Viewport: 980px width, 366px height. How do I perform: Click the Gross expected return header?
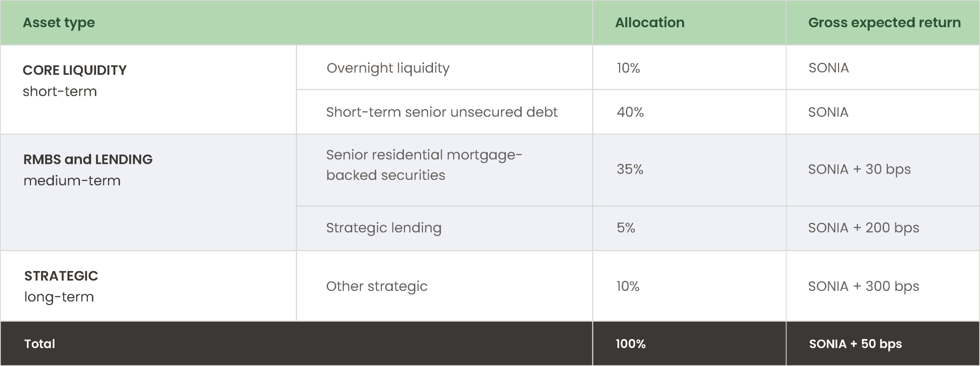point(884,23)
